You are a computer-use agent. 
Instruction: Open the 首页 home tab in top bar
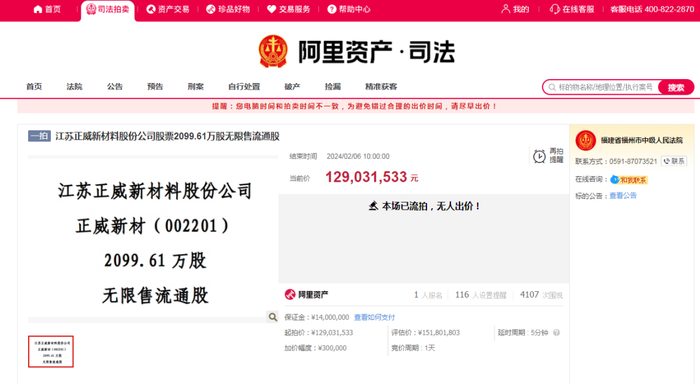click(47, 9)
